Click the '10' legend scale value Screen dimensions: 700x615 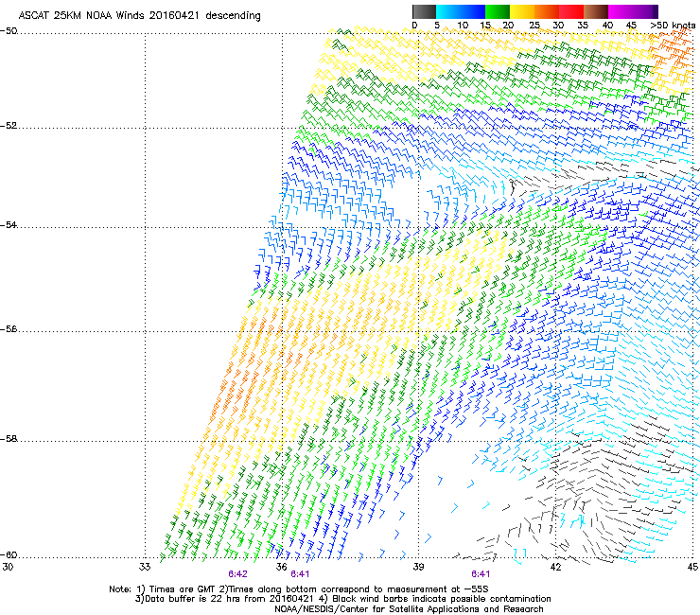[463, 26]
